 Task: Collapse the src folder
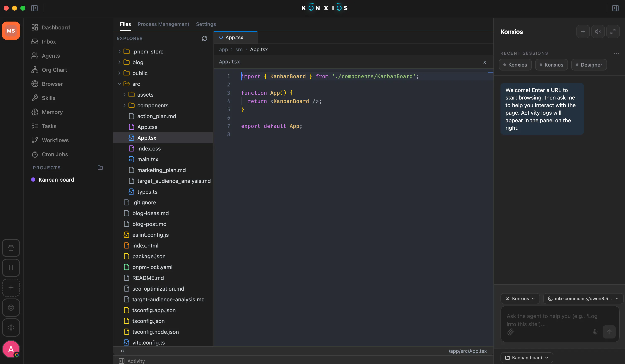tap(119, 84)
